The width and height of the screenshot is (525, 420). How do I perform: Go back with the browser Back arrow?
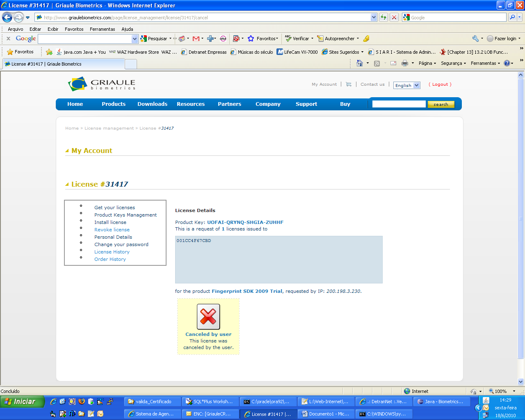point(7,18)
